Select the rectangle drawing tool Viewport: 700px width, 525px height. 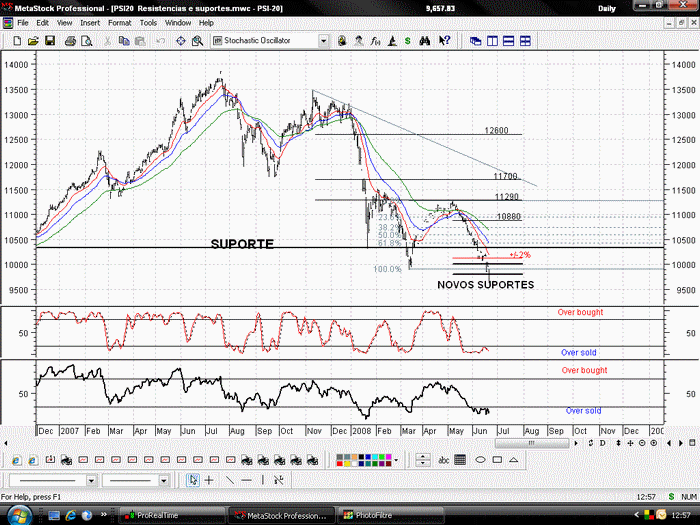[497, 460]
